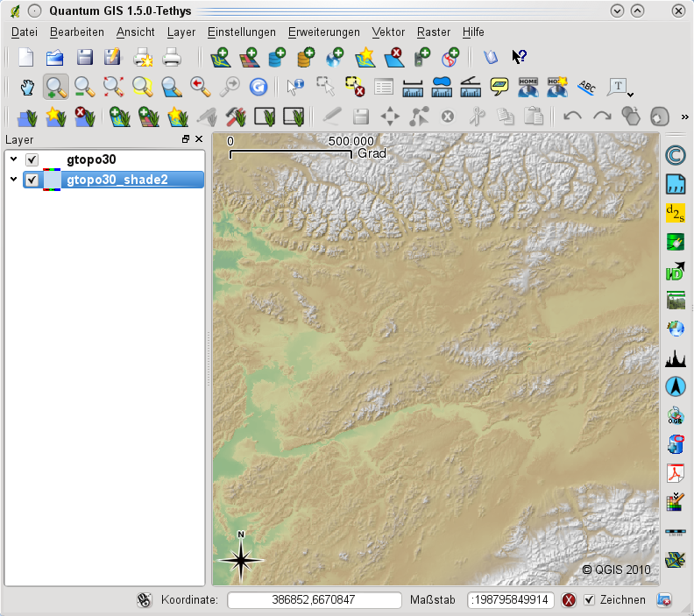Open the annotation tool dropdown arrow
Viewport: 694px width, 616px height.
630,95
